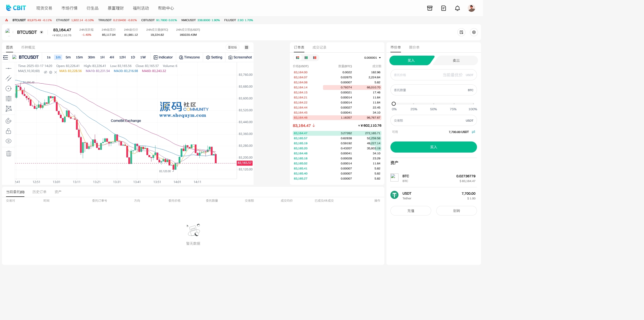This screenshot has width=644, height=320.
Task: Click the swap transfer icon beside available balance
Action: tap(473, 132)
